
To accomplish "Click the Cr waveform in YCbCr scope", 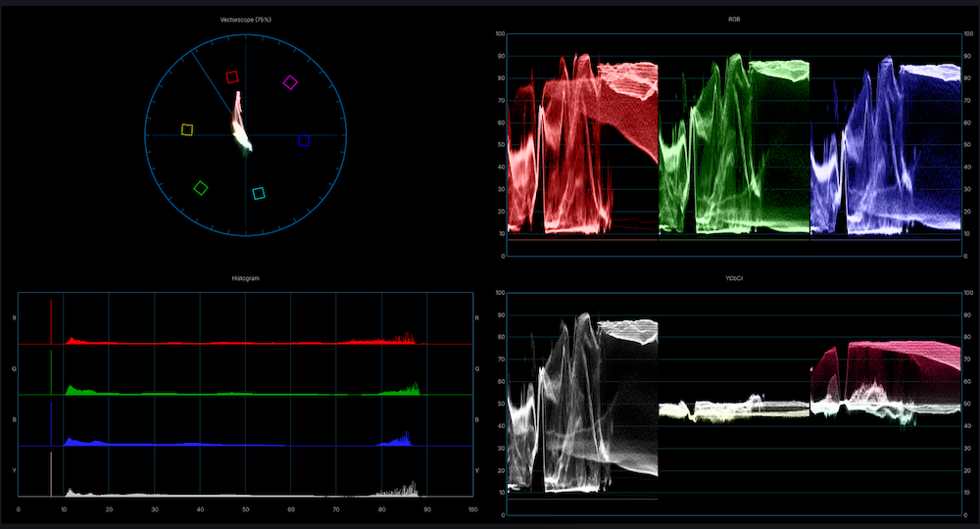I will [x=886, y=382].
